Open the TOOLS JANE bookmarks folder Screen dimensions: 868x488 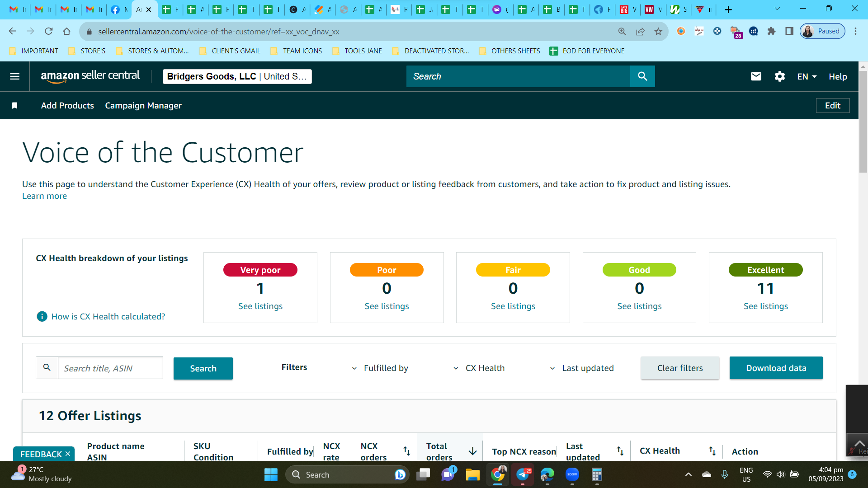pos(357,51)
